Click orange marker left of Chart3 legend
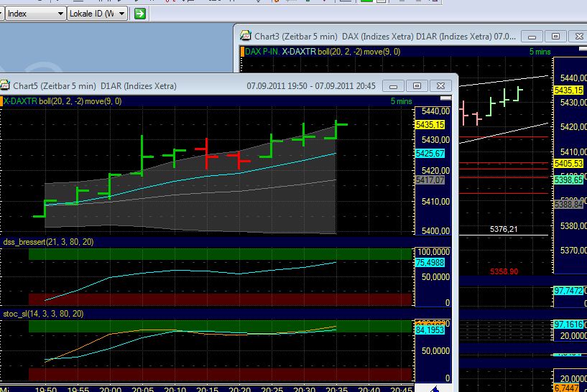 click(242, 52)
